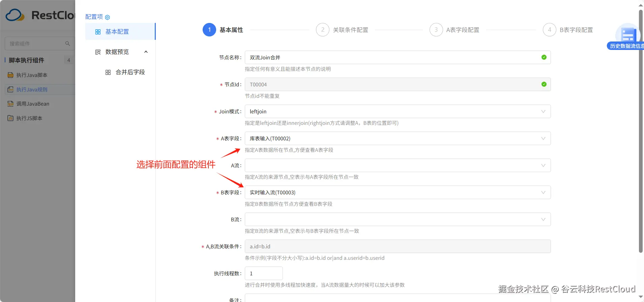Open the B流 source dropdown

pyautogui.click(x=398, y=219)
